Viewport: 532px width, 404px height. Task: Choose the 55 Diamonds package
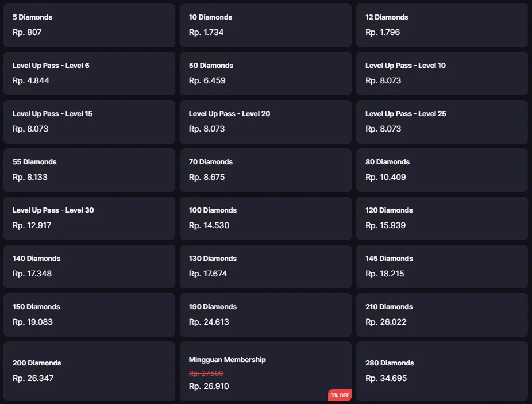coord(89,170)
